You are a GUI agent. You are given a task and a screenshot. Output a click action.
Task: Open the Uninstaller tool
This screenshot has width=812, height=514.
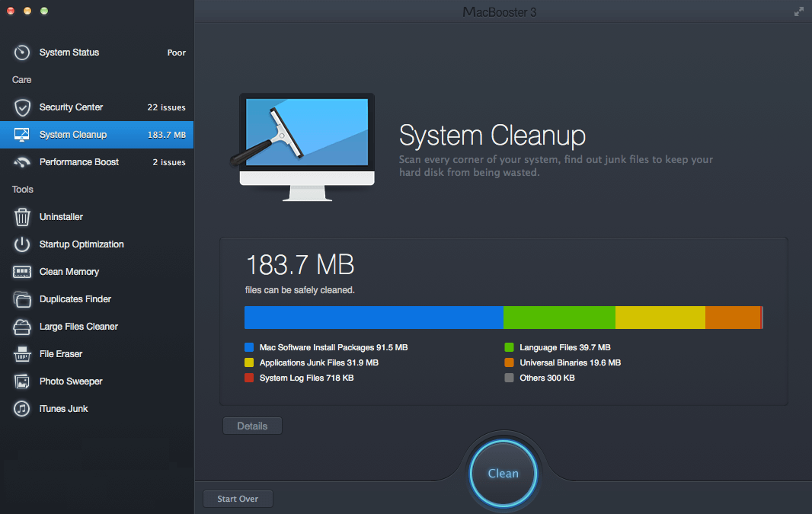97,217
